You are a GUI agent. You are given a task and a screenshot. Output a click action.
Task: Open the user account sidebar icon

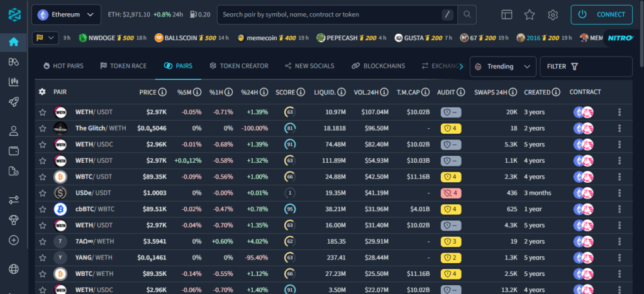pos(14,131)
